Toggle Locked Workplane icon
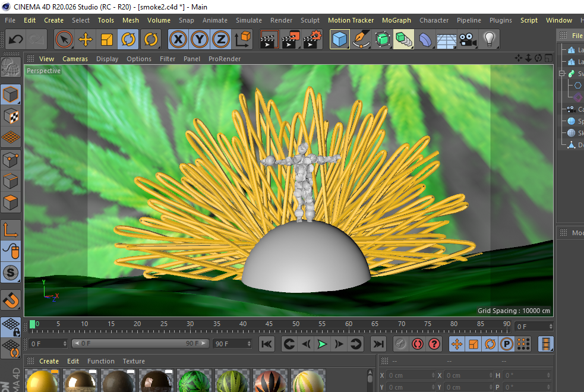The width and height of the screenshot is (584, 392). (11, 327)
